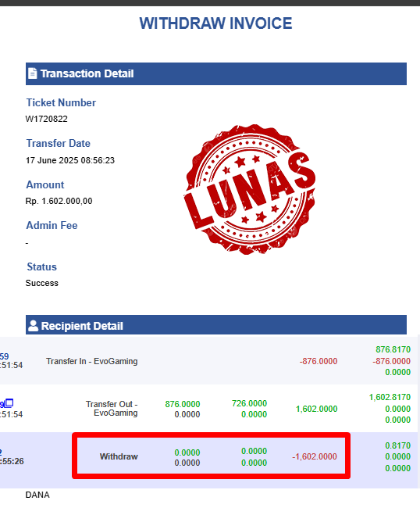Image resolution: width=420 pixels, height=515 pixels.
Task: Click the :51:54 timestamp in Transfer Out row
Action: pos(12,414)
